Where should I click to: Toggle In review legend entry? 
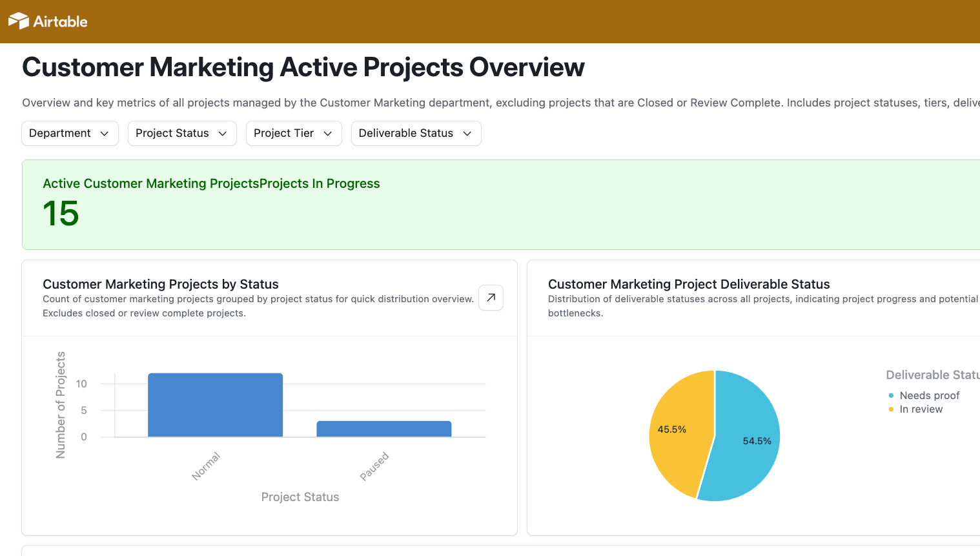coord(915,409)
